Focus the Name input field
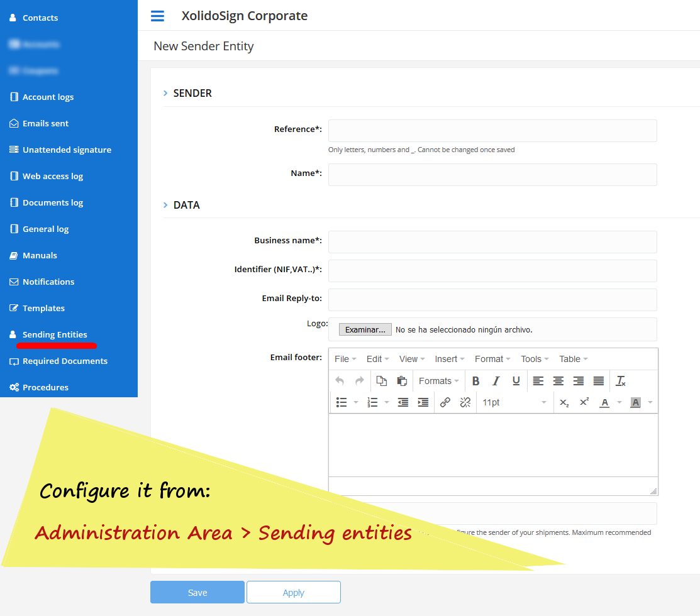Viewport: 700px width, 616px height. (x=492, y=175)
